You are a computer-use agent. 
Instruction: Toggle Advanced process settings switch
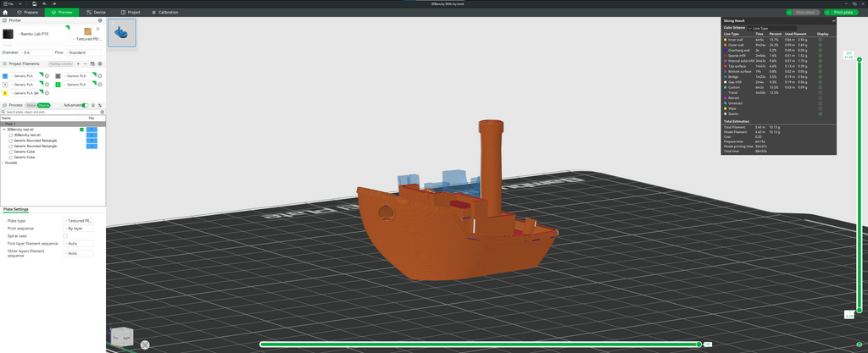[85, 105]
